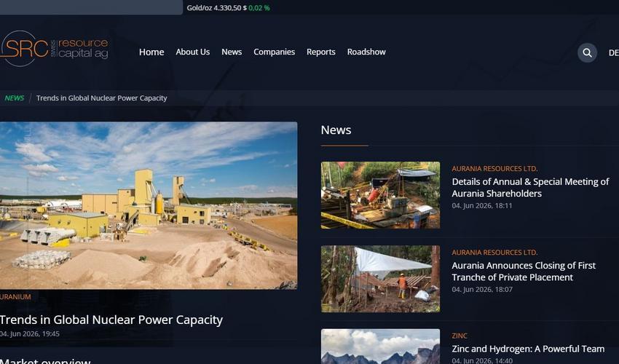619x364 pixels.
Task: Click the SRC Swiss Resource Capital logo
Action: click(x=54, y=49)
